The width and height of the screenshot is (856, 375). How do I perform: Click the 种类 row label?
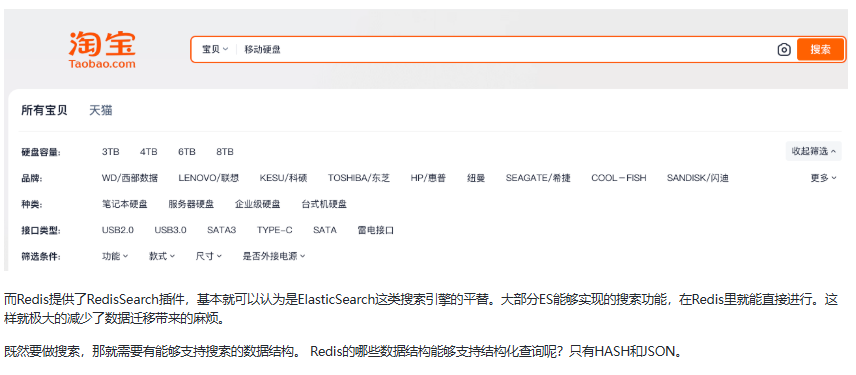click(32, 205)
